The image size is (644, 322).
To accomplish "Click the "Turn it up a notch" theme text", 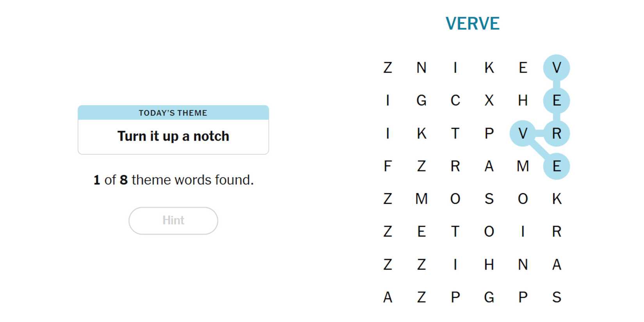I will 173,136.
